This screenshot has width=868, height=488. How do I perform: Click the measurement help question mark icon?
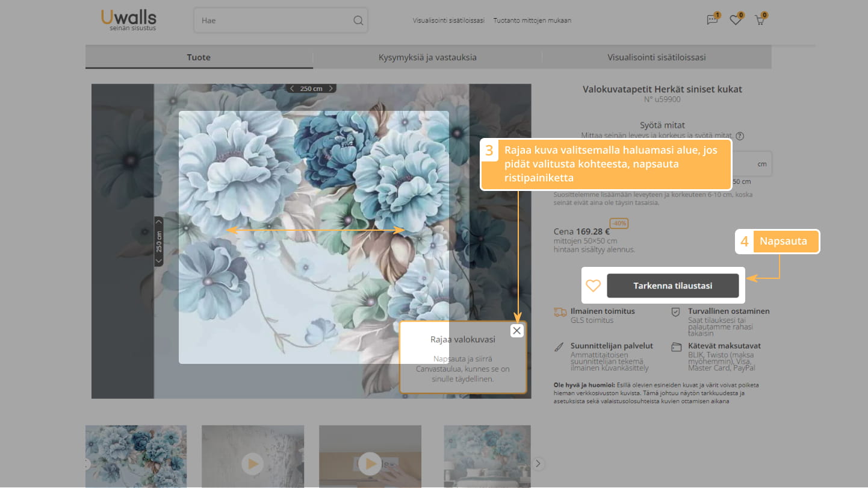[x=740, y=136]
